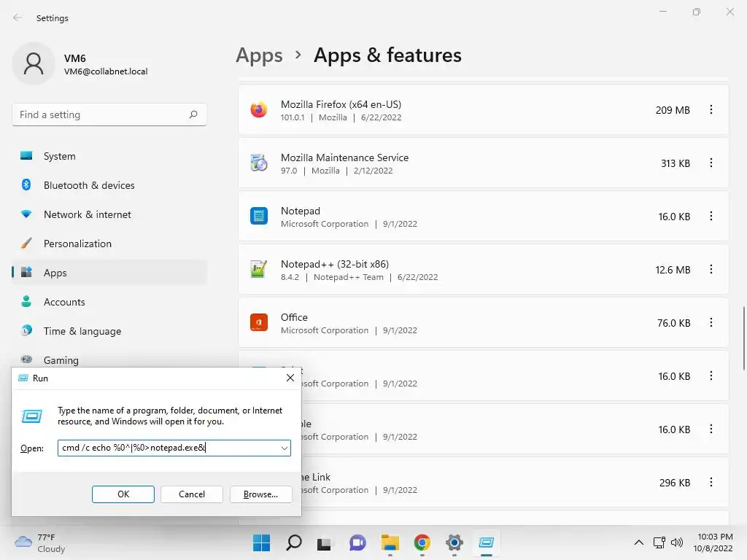Open taskbar Search
This screenshot has height=560, width=747.
(293, 542)
